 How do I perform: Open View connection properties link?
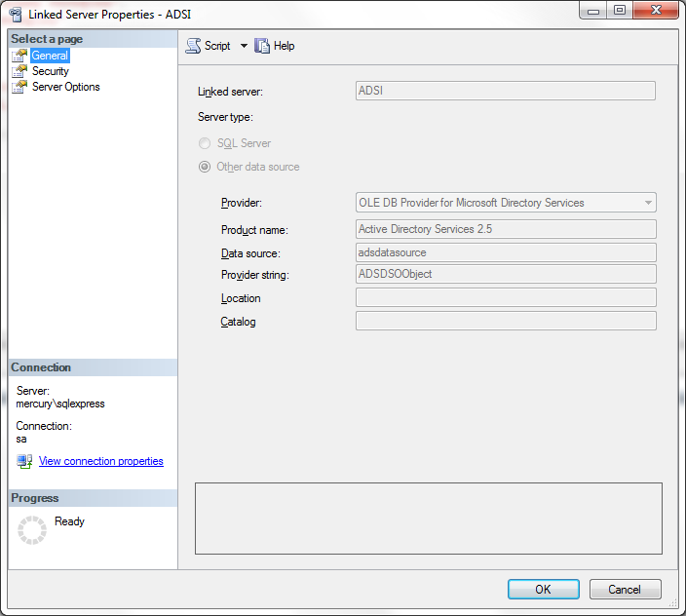101,461
